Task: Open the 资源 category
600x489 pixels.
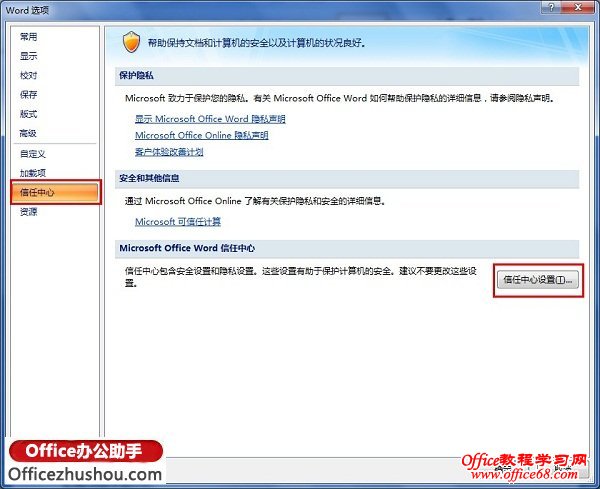Action: 29,212
